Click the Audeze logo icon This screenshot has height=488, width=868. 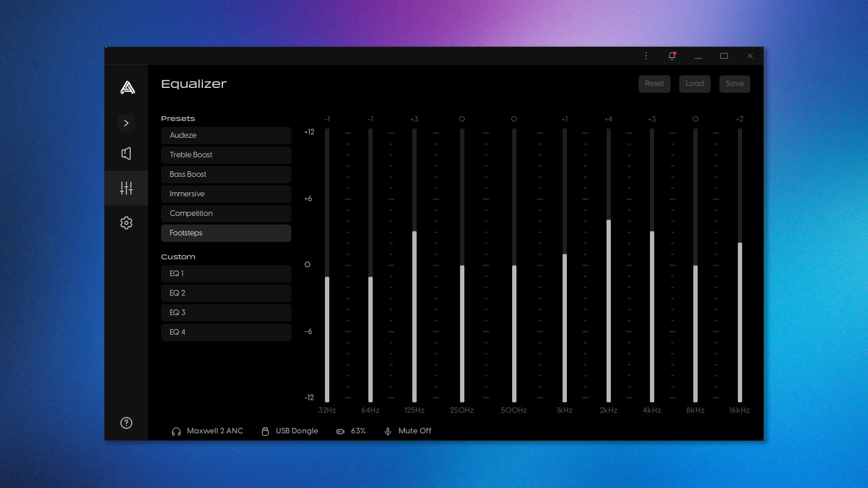pyautogui.click(x=127, y=87)
